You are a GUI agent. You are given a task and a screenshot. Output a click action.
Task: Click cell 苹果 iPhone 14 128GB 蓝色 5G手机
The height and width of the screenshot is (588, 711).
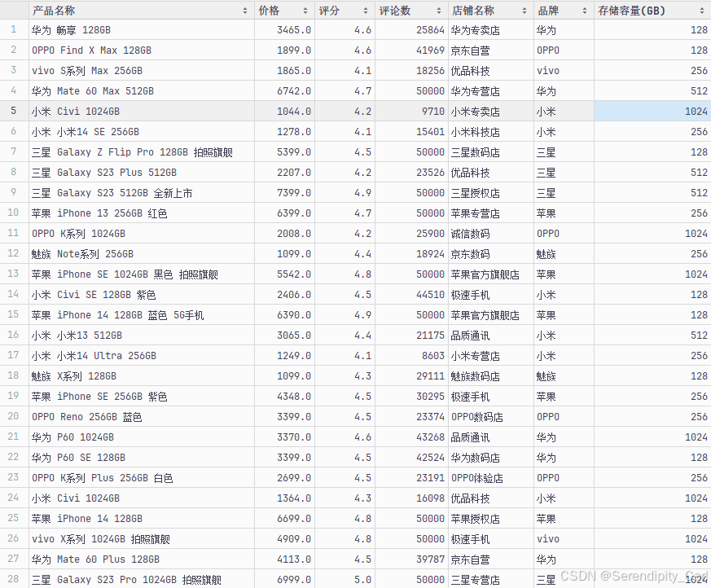pyautogui.click(x=142, y=315)
